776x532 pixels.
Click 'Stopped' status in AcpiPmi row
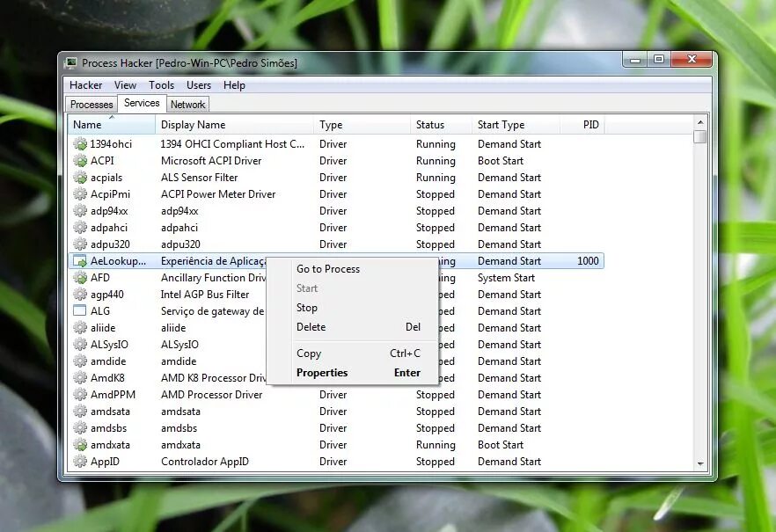coord(435,194)
